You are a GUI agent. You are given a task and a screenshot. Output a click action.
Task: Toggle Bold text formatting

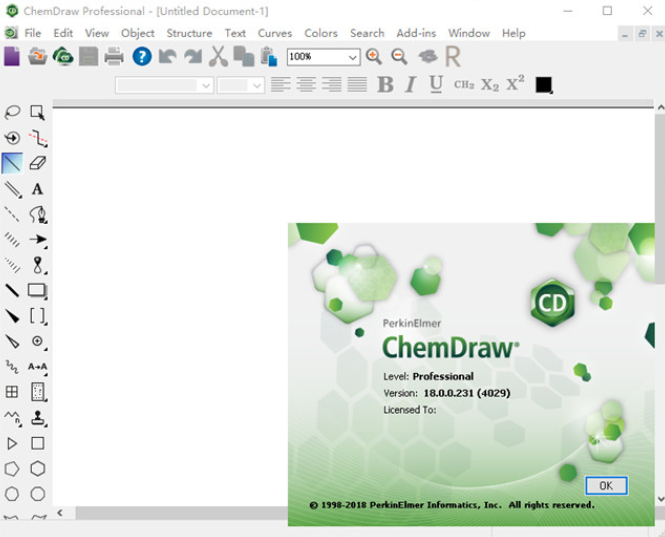point(385,85)
